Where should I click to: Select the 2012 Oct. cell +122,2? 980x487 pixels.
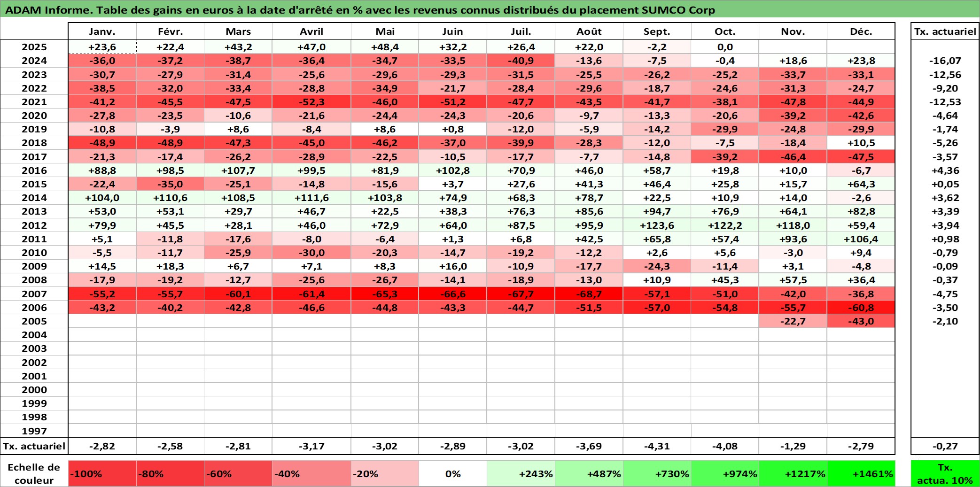click(x=725, y=225)
